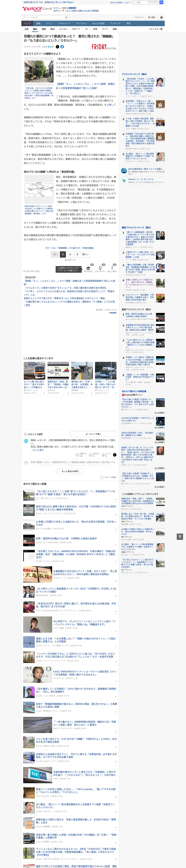186x868 pixels.
Task: Open the 青砥 Aoto station sign thumbnail
Action: 58,371
